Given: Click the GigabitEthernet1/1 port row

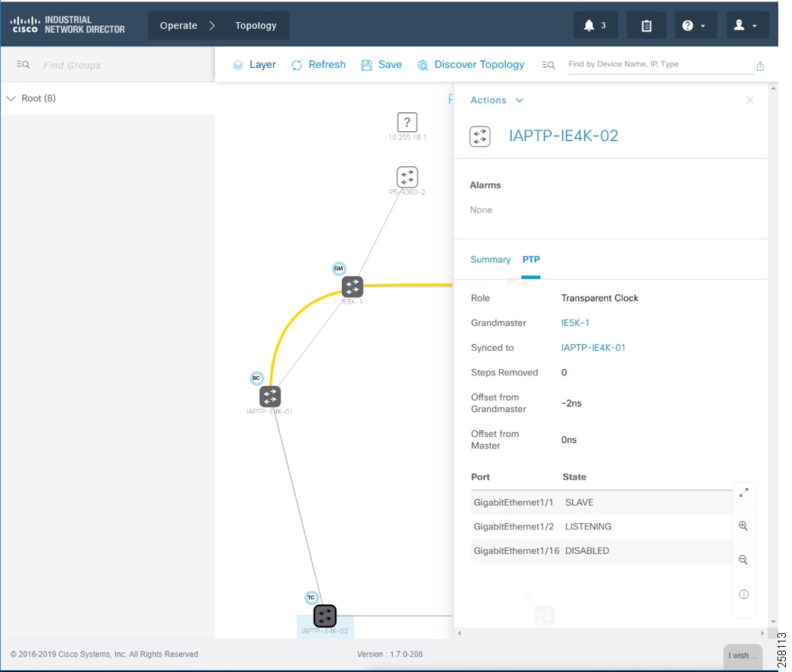Looking at the screenshot, I should click(x=601, y=503).
